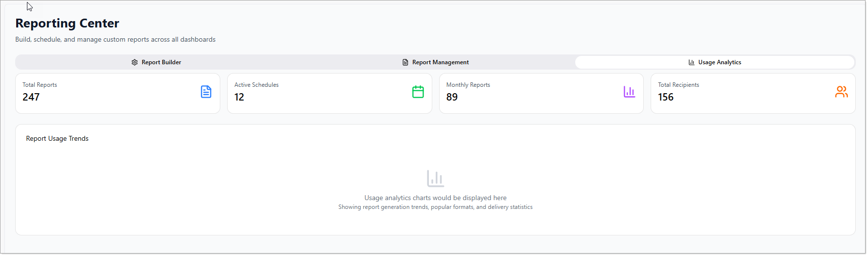Open the Report Management tab label
868x256 pixels.
click(440, 62)
